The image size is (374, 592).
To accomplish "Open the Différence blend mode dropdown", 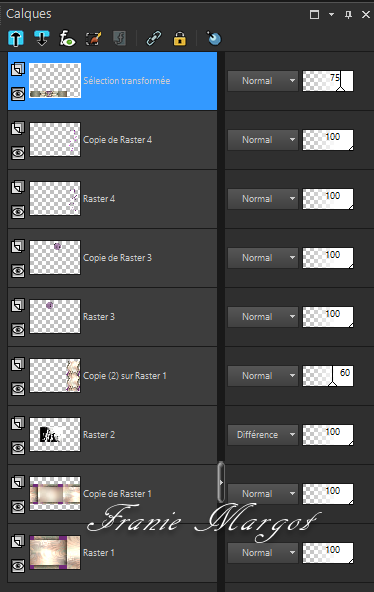I will (x=263, y=435).
